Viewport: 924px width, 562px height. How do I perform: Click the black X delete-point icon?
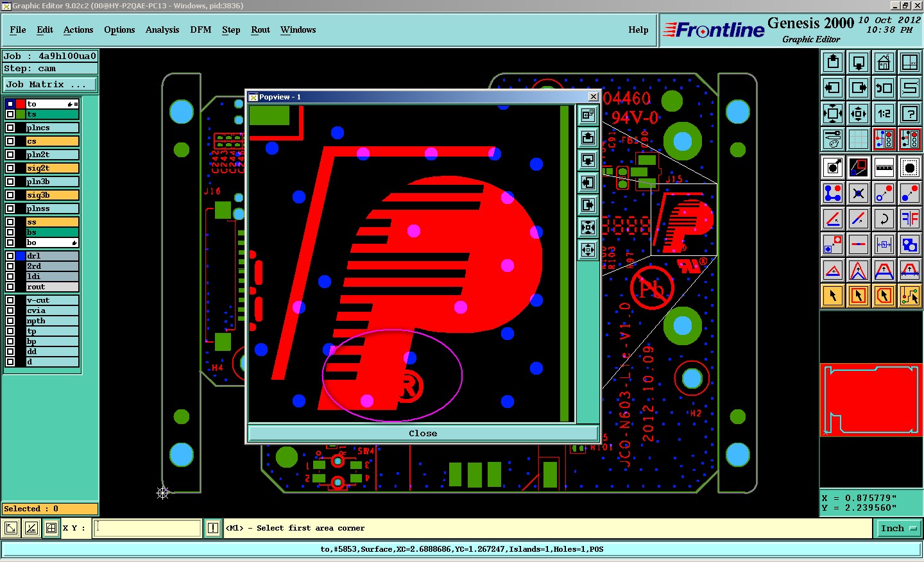point(859,193)
